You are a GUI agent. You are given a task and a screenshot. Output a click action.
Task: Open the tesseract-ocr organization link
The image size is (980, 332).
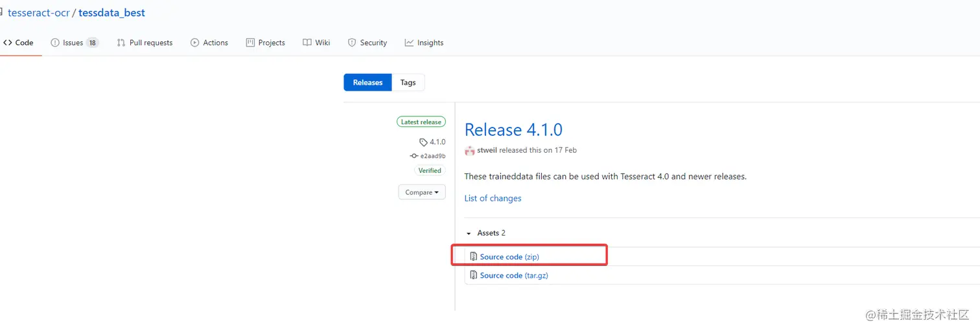[39, 13]
